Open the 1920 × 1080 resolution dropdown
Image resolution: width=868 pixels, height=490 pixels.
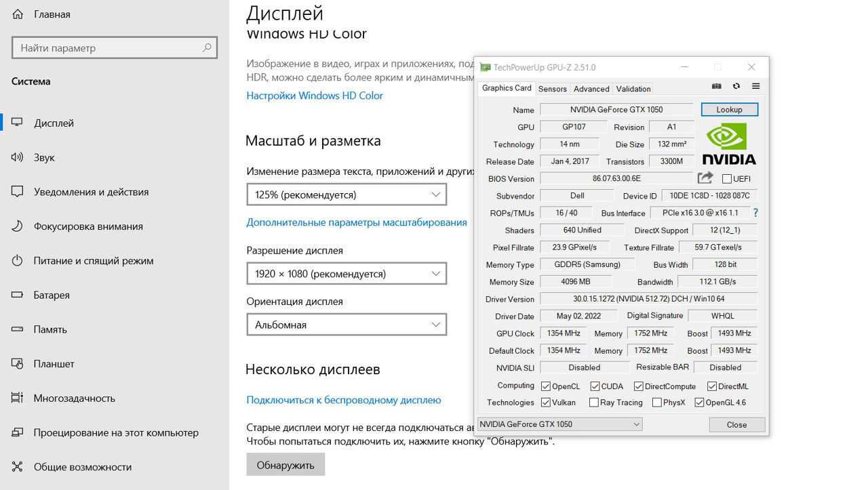coord(347,274)
